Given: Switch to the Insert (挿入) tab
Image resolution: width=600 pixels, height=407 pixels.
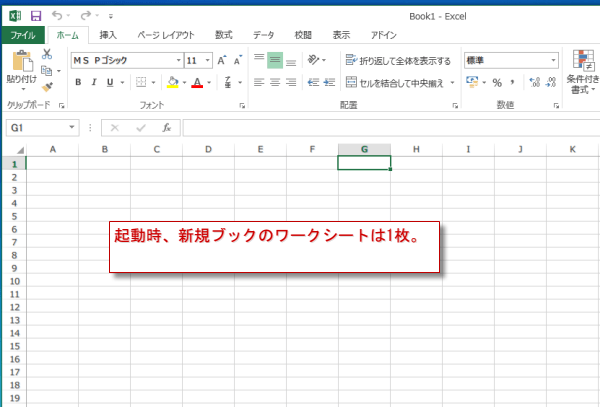Looking at the screenshot, I should [x=108, y=35].
